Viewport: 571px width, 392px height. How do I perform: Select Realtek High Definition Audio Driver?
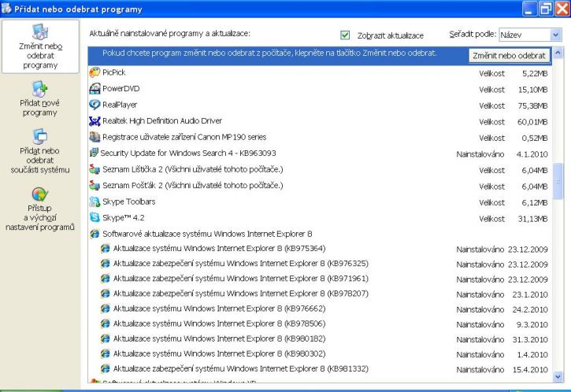point(320,121)
